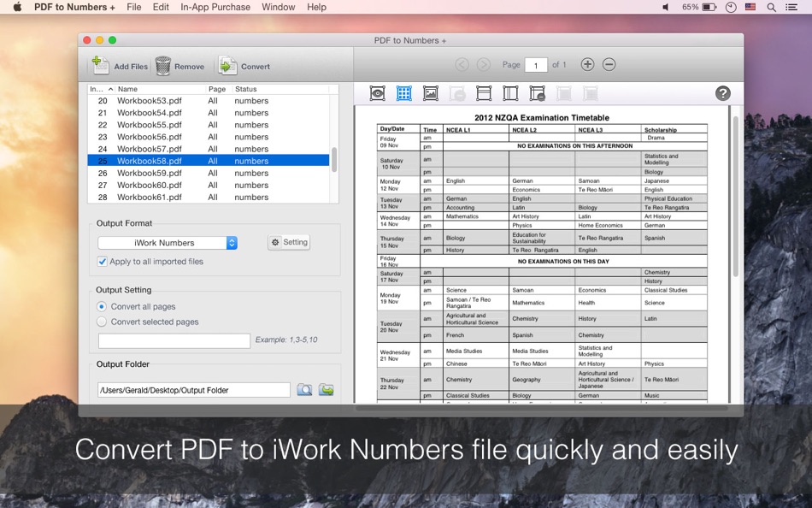
Task: Select Convert selected pages option
Action: [x=102, y=322]
